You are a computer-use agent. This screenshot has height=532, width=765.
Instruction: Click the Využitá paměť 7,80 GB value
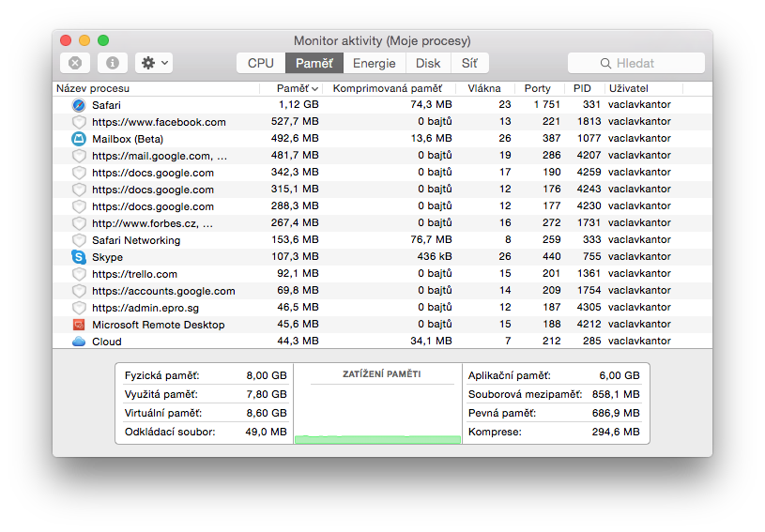tap(267, 394)
